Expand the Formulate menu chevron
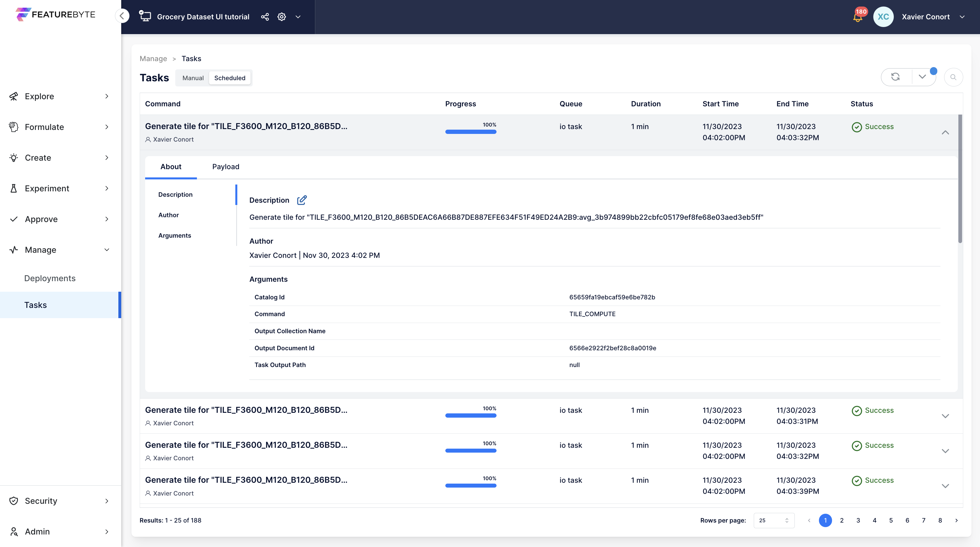 coord(107,127)
